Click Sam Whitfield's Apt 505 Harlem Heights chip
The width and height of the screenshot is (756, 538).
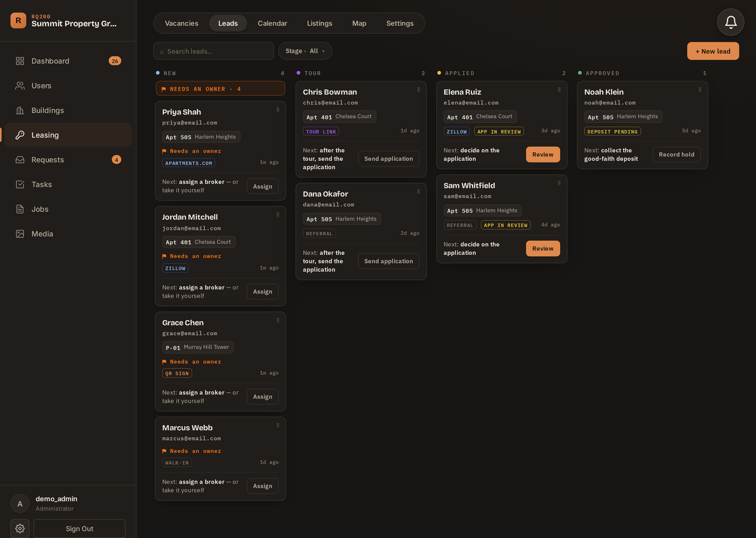482,211
